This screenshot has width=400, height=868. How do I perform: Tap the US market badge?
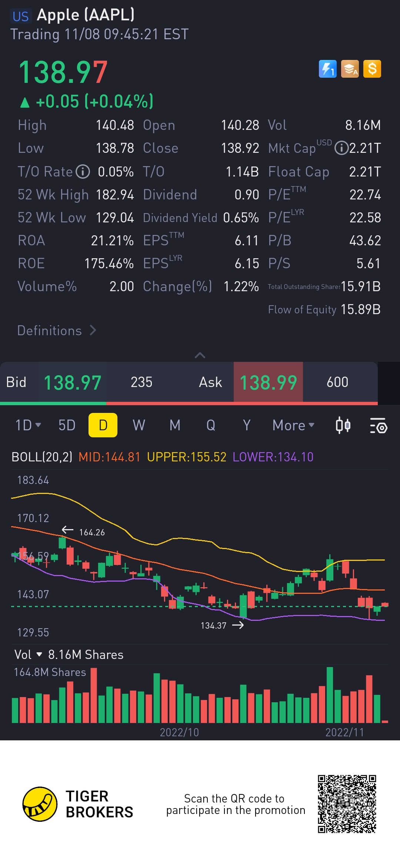[x=20, y=16]
